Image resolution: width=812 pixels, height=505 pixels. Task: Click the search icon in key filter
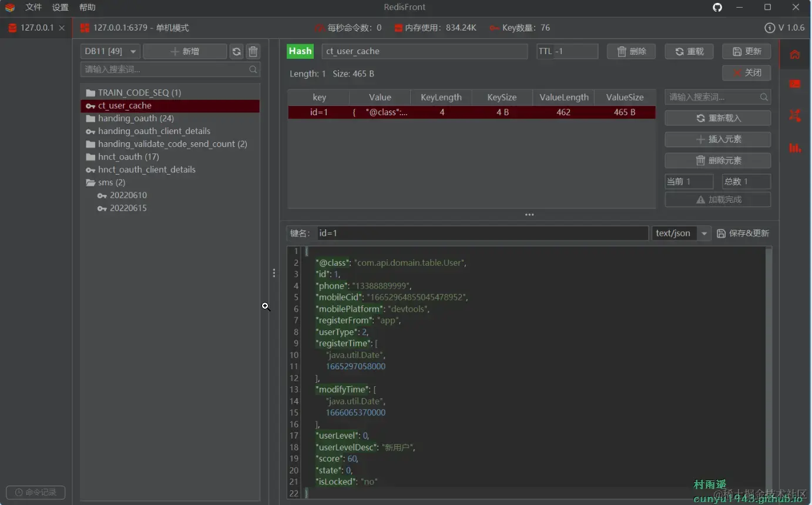click(253, 69)
